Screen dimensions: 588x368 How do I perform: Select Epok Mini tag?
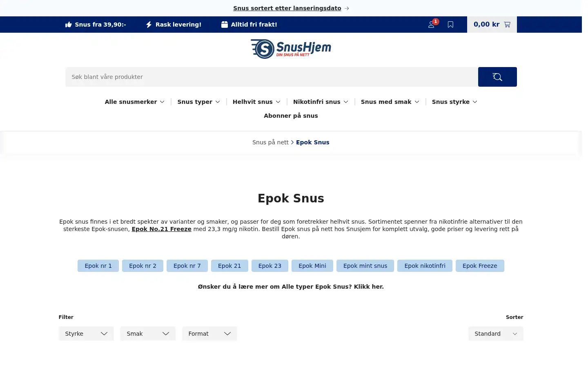coord(312,266)
